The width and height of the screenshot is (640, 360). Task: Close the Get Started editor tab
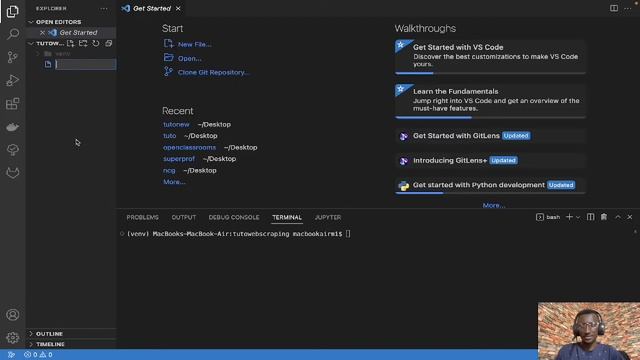pyautogui.click(x=178, y=9)
